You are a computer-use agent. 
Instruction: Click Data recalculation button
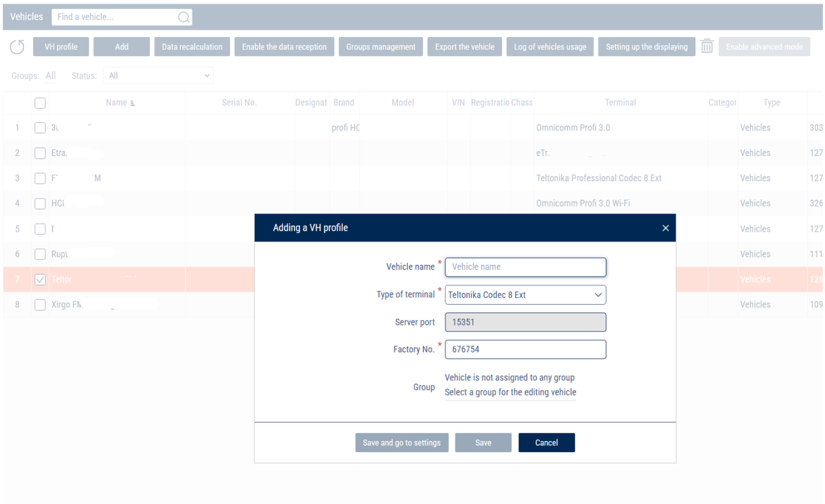pos(192,47)
